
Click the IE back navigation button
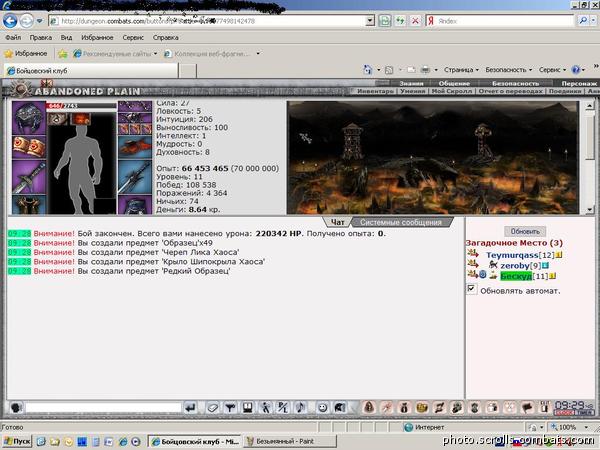tap(10, 21)
